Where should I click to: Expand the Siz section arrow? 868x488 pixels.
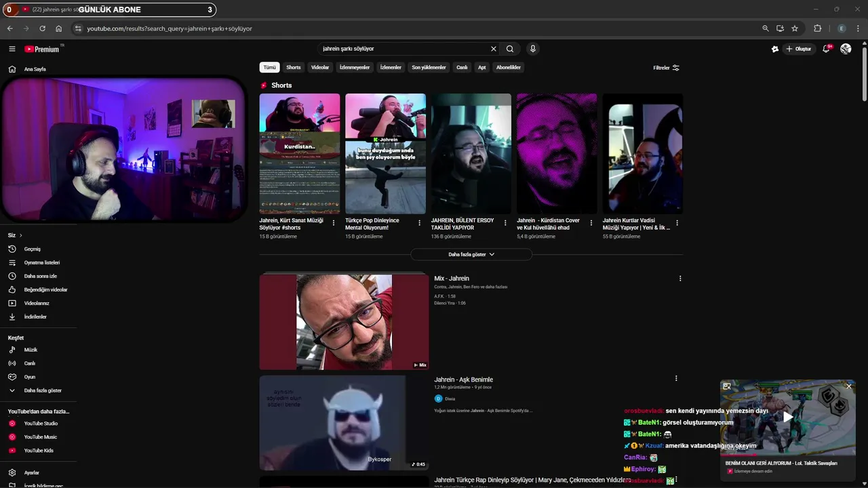point(20,235)
